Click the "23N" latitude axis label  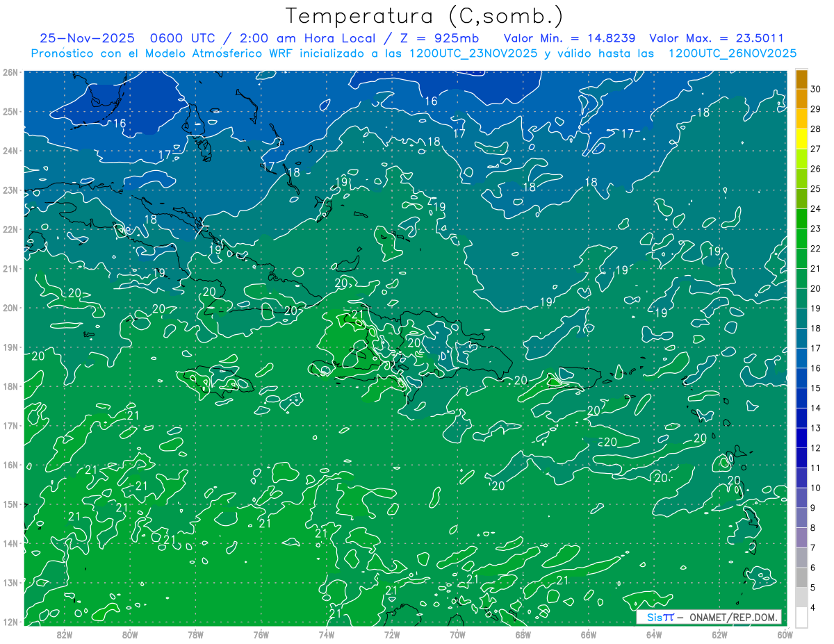coord(10,190)
